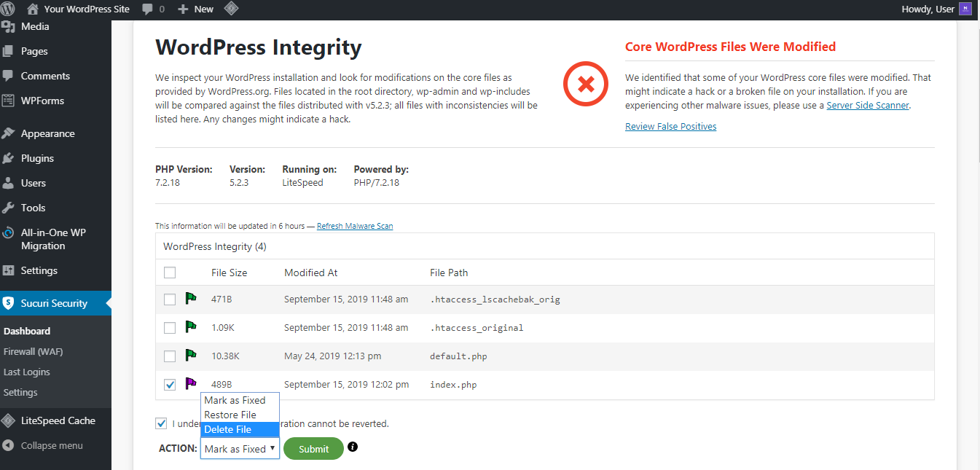Click the LiteSpeed diamond icon in admin bar
The height and width of the screenshot is (470, 980).
230,9
